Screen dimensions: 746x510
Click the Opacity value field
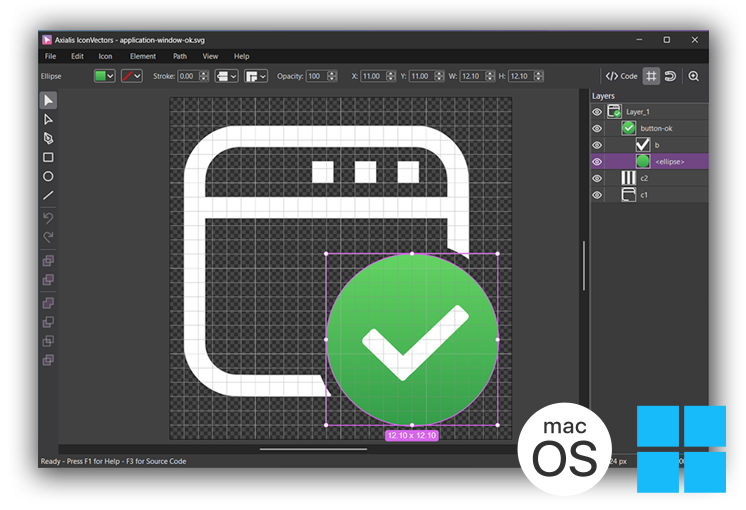[315, 76]
